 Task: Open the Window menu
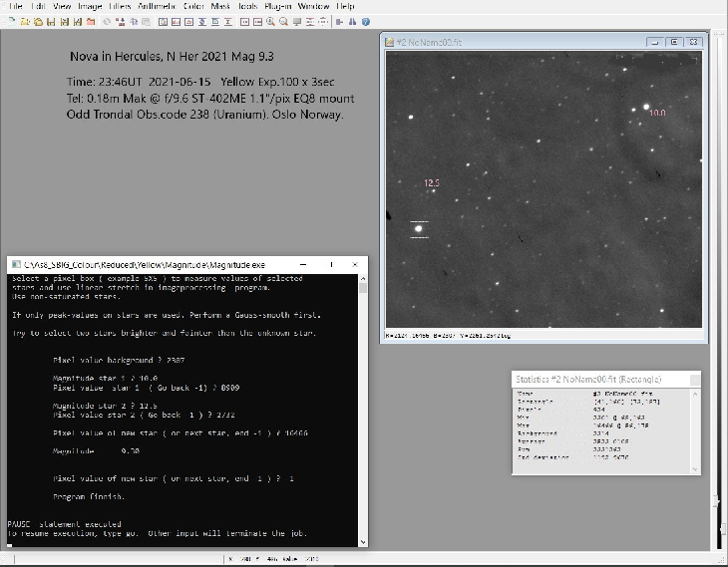pos(315,6)
